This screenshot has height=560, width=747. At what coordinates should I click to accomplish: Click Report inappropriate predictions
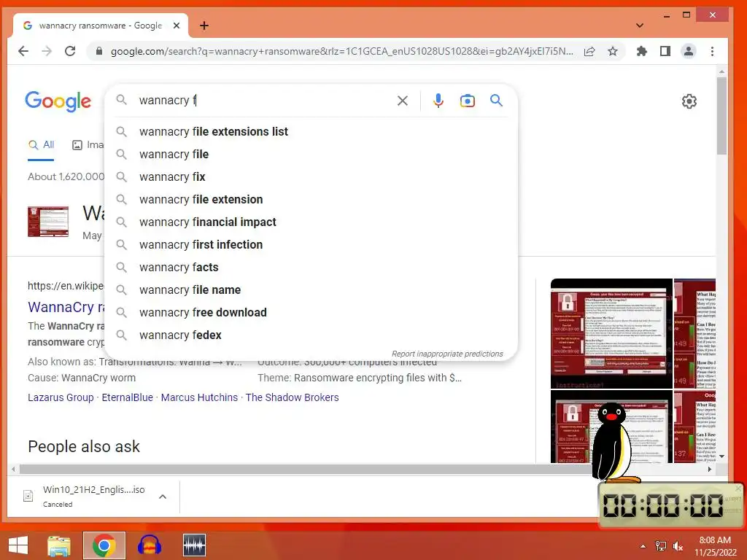447,354
